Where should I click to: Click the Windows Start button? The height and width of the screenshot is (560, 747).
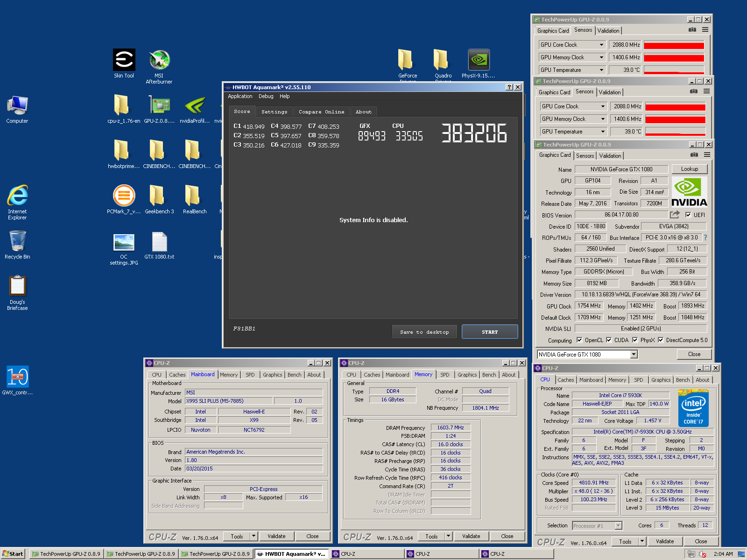pos(13,554)
